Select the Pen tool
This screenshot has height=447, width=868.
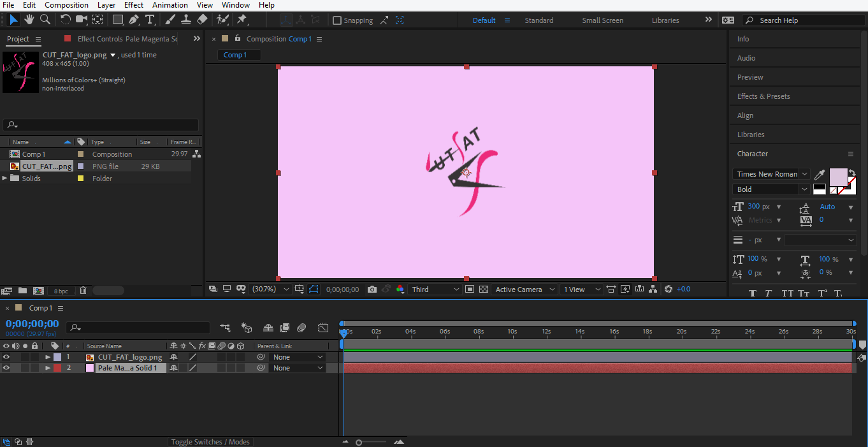(x=134, y=20)
